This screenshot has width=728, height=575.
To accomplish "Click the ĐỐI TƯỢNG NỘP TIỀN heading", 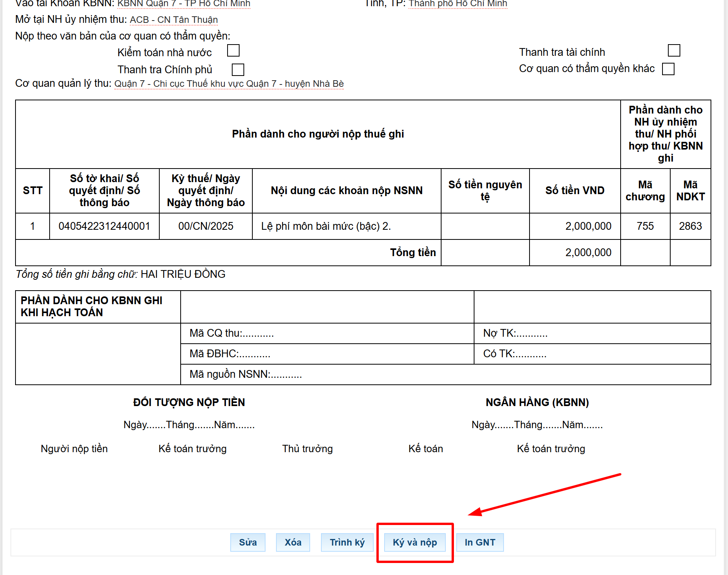I will pos(189,402).
